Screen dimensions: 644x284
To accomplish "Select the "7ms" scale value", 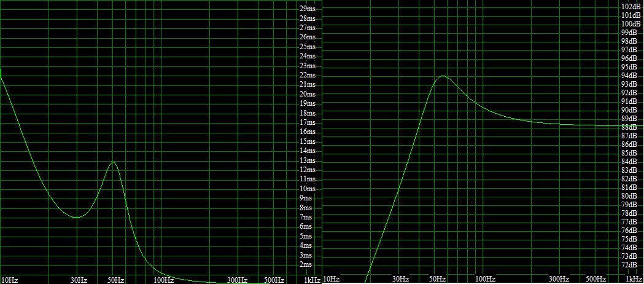I will click(x=306, y=217).
